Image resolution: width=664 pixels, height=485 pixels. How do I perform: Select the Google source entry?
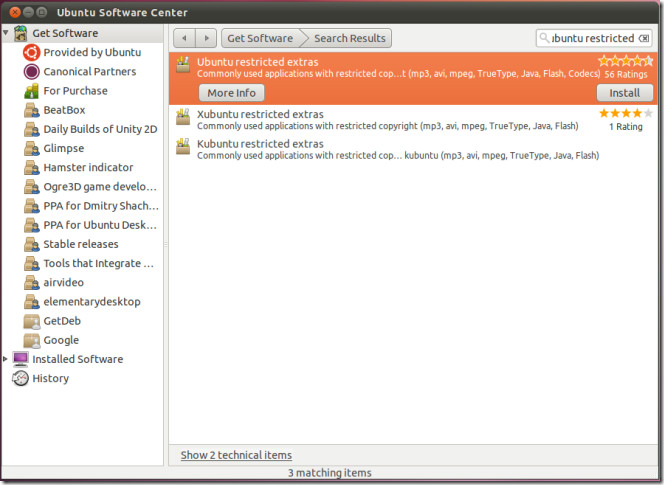pos(61,340)
